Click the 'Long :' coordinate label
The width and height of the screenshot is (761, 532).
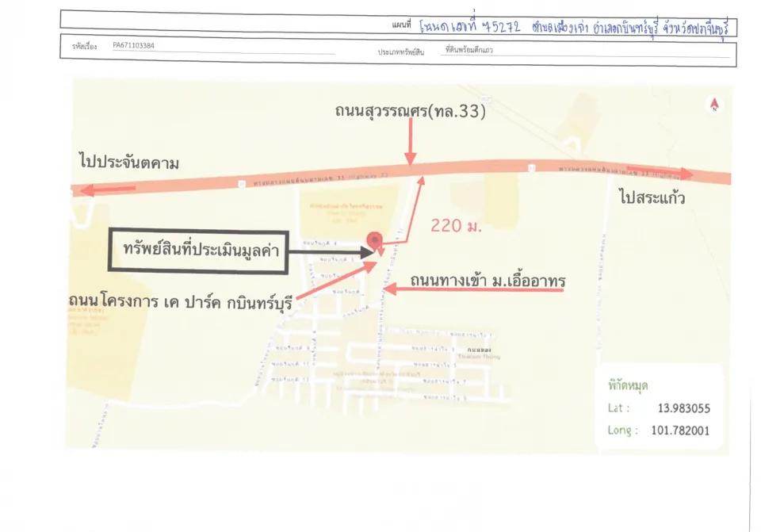(622, 431)
